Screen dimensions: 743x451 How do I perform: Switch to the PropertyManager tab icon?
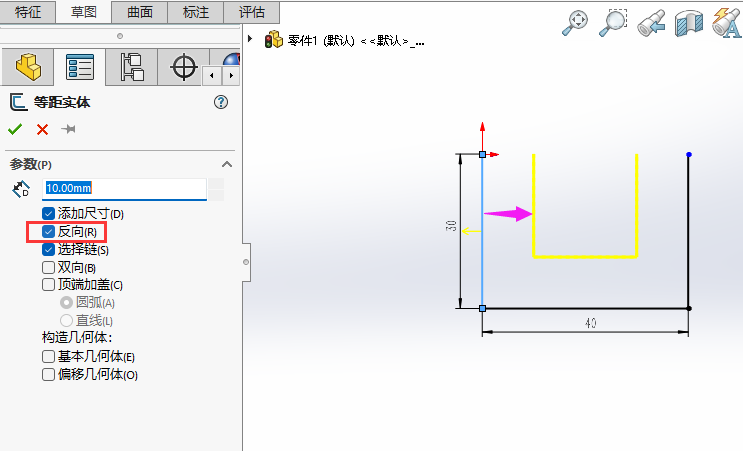point(80,67)
